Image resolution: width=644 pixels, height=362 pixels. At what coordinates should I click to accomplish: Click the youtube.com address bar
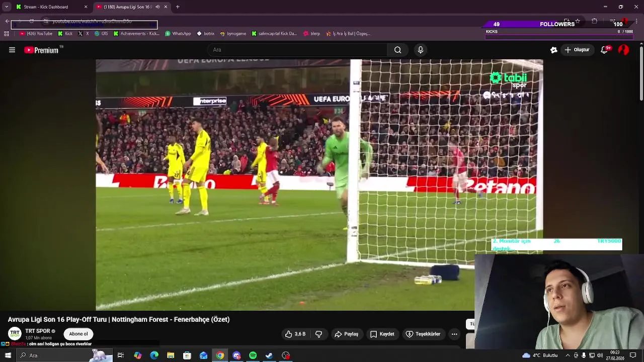point(312,21)
